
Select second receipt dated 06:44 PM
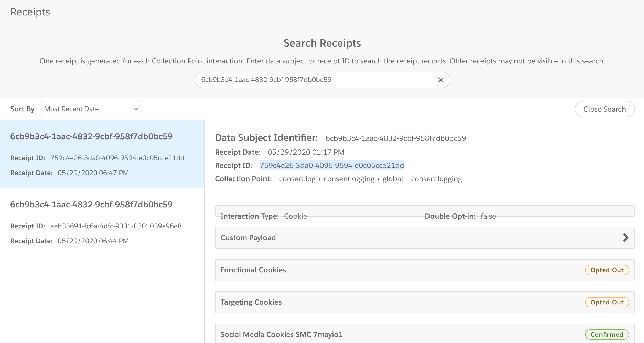(102, 222)
